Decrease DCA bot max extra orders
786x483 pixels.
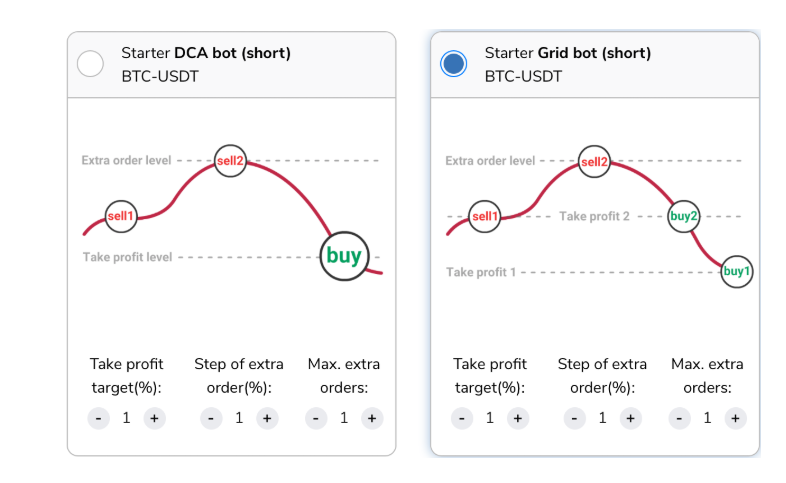click(316, 418)
